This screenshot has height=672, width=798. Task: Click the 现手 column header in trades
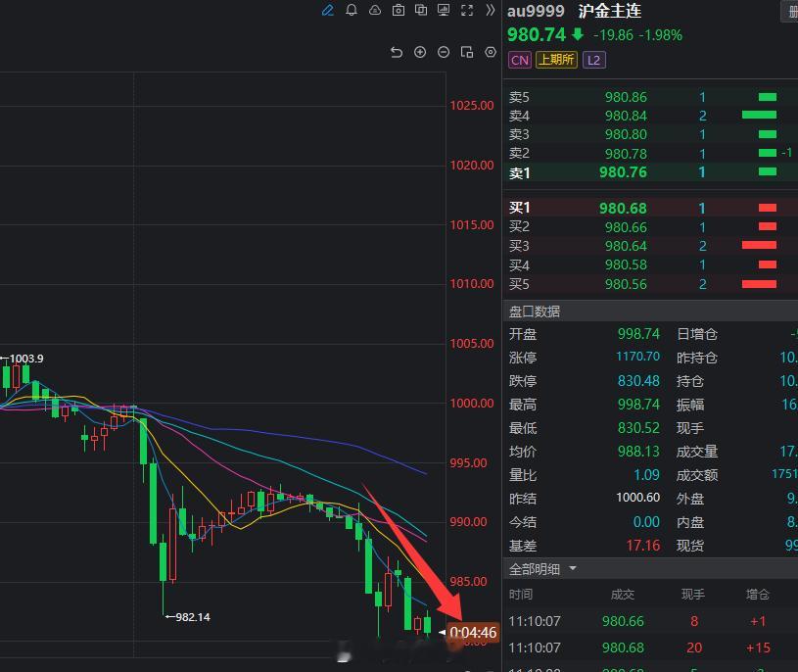pyautogui.click(x=693, y=594)
